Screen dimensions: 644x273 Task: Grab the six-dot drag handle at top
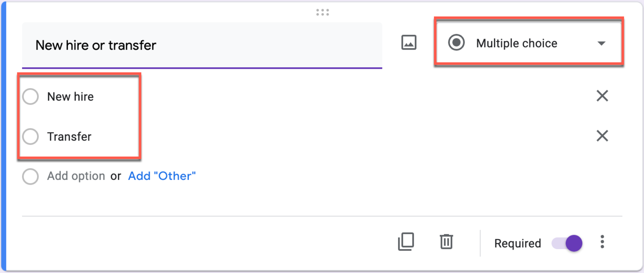click(322, 12)
